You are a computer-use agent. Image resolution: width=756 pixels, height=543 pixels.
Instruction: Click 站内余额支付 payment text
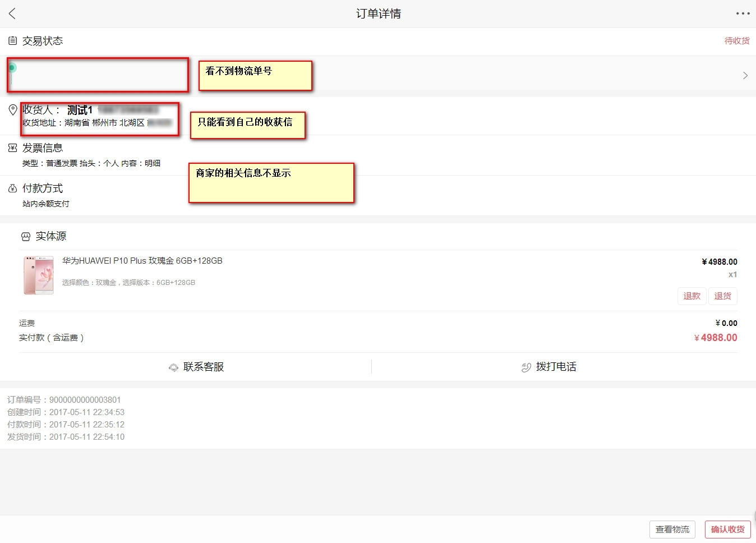pos(46,204)
